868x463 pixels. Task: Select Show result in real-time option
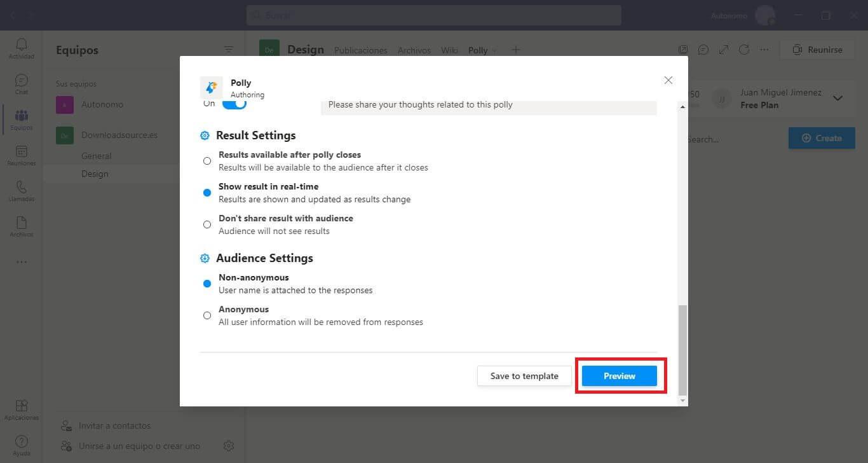(x=207, y=193)
